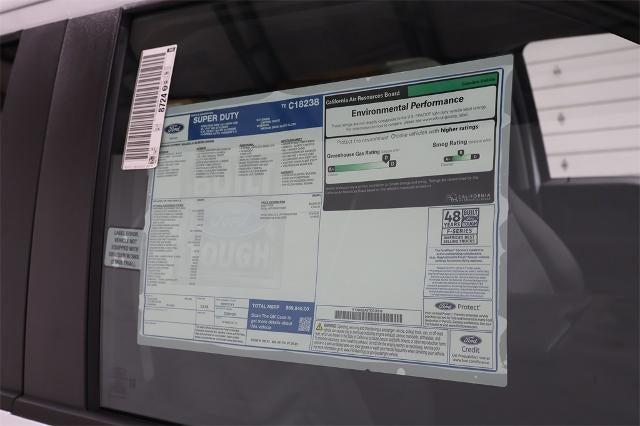The width and height of the screenshot is (640, 426).
Task: Click the white label sticker on door pillar
Action: (124, 248)
